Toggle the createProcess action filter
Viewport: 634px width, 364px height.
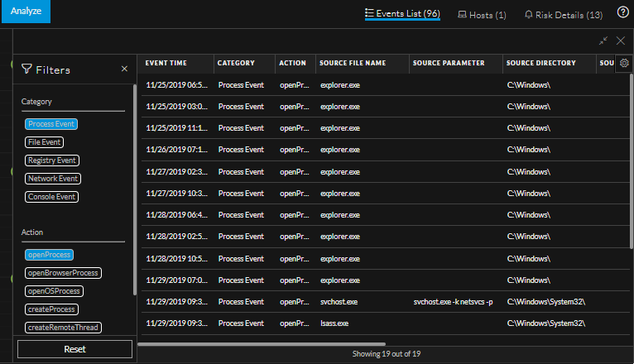[52, 309]
